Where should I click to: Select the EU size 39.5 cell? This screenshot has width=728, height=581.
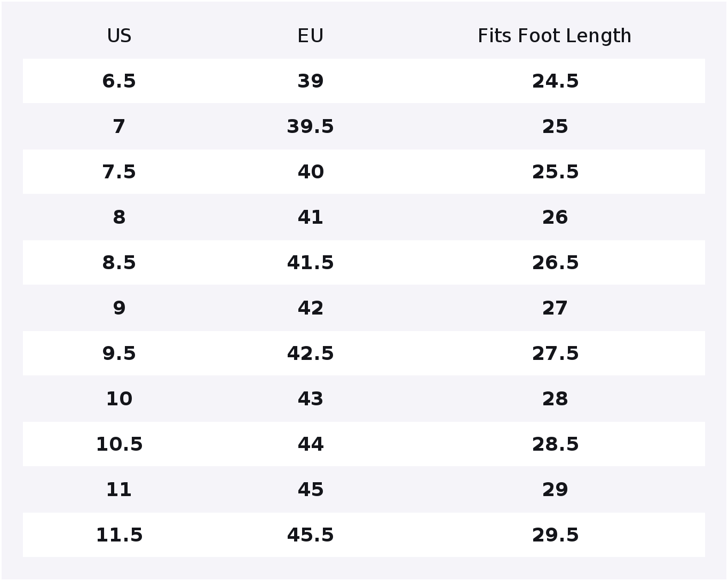tap(310, 127)
